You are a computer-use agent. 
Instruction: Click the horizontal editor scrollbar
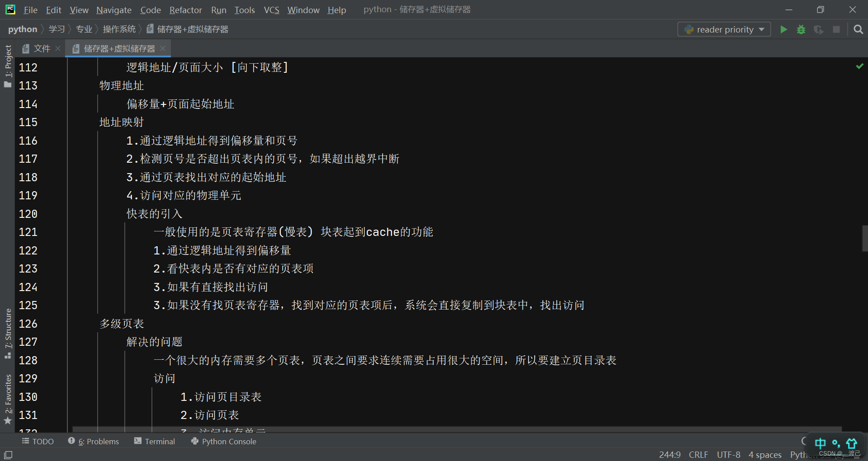pos(457,429)
